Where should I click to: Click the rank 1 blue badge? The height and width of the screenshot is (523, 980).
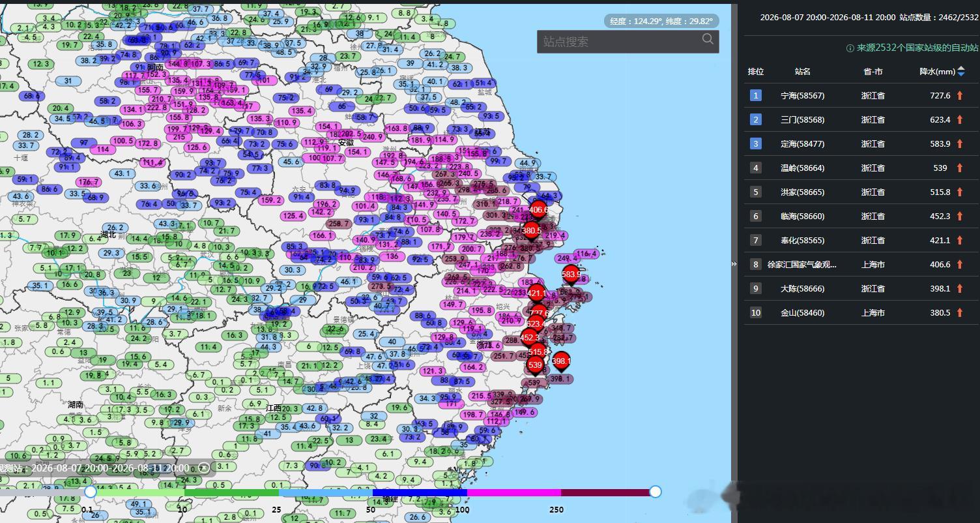(756, 96)
